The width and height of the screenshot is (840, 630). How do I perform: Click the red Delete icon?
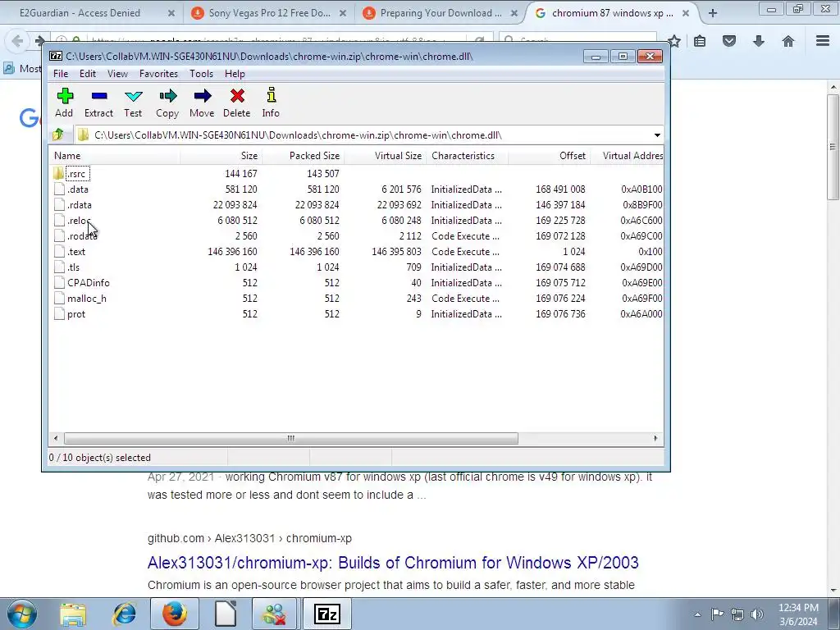tap(237, 103)
